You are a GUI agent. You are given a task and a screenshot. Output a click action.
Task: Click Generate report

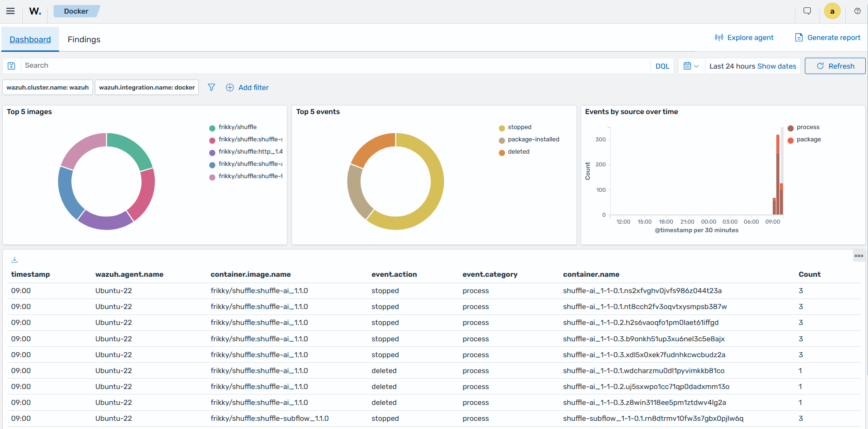[x=828, y=38]
